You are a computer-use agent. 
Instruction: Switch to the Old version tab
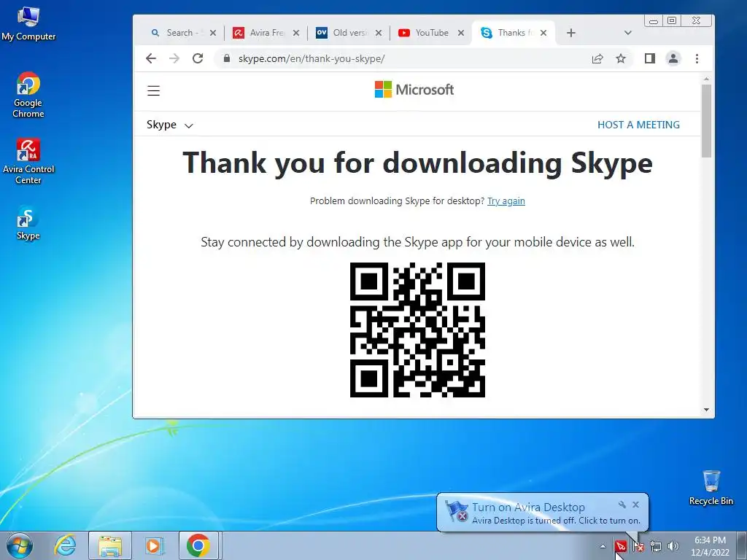coord(349,33)
